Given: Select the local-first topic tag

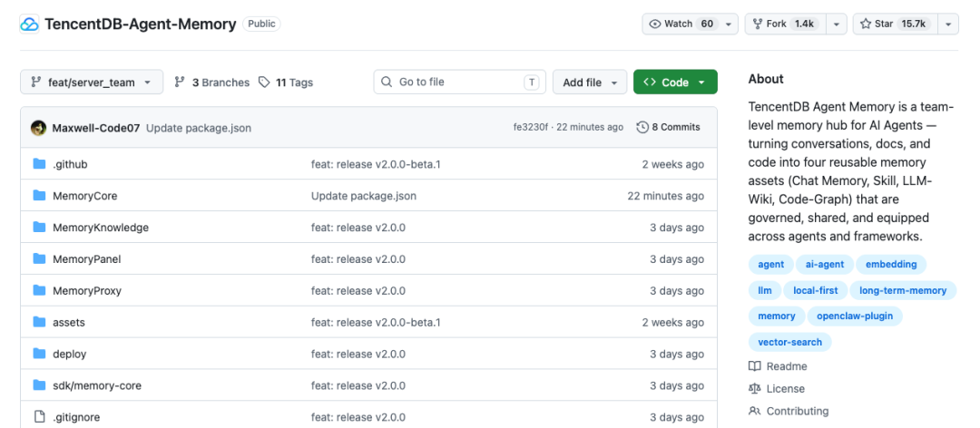Looking at the screenshot, I should (x=815, y=290).
